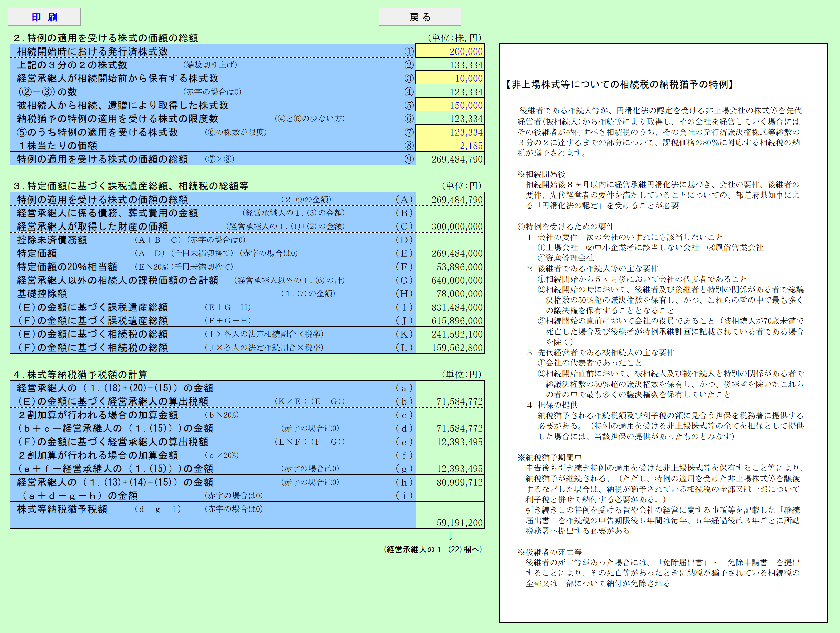Click heading 2.特例の適用を受ける株式の価額の総額

106,38
